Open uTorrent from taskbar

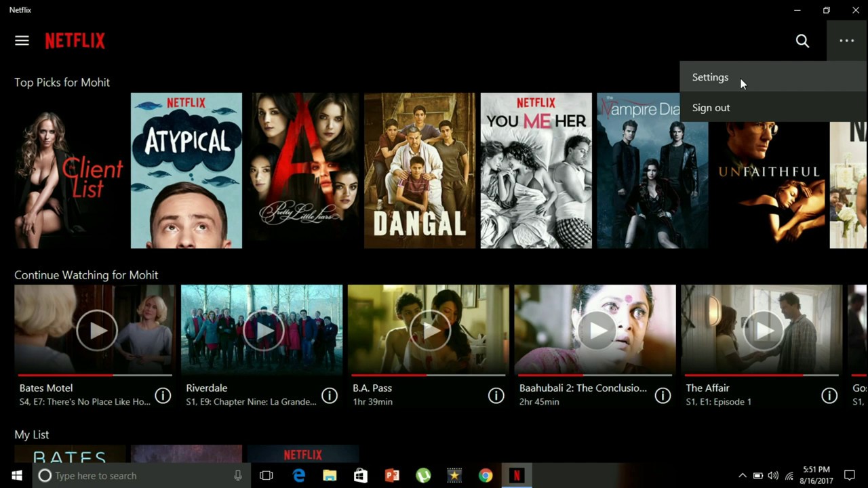[x=423, y=476]
